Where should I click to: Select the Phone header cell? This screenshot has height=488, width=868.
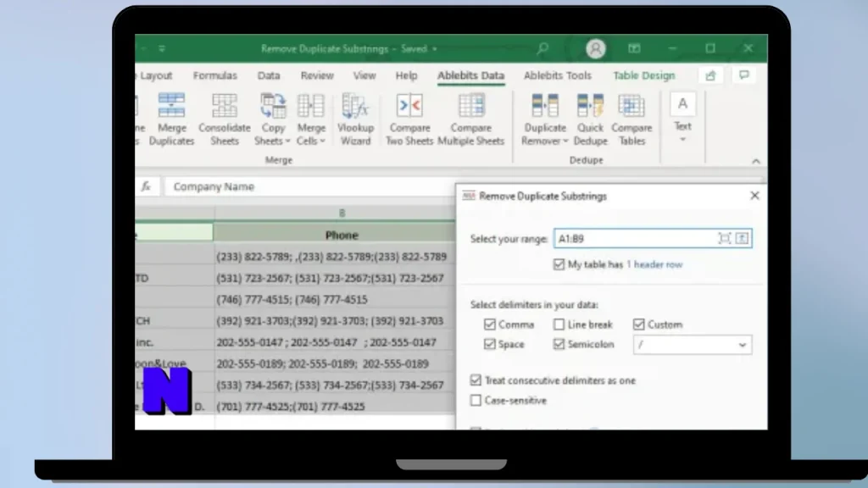click(x=334, y=236)
